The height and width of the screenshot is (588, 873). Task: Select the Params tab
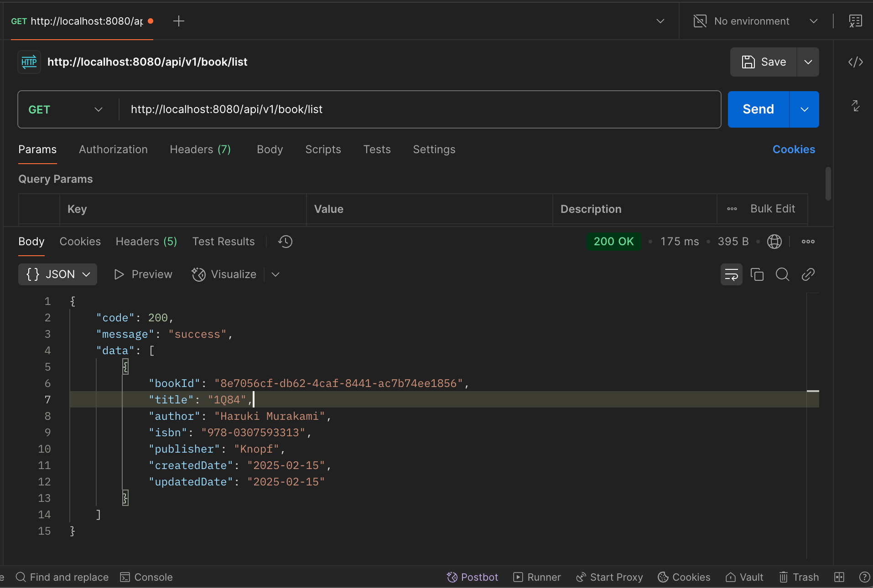point(37,150)
